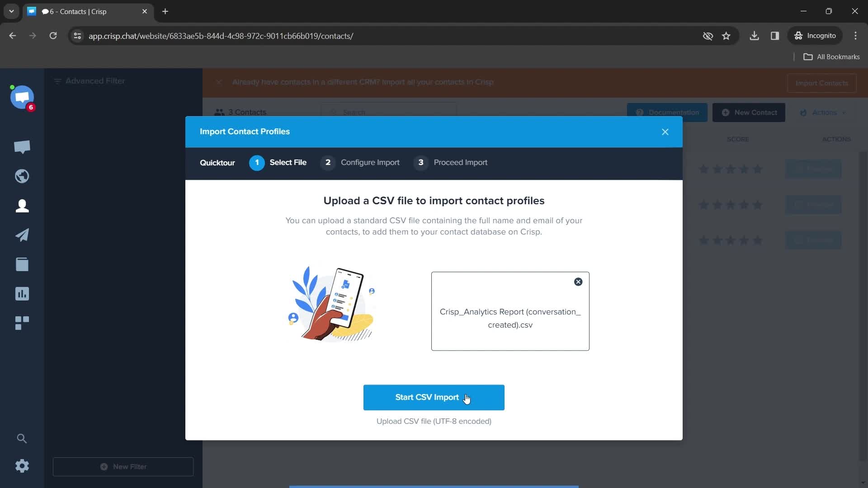Viewport: 868px width, 488px height.
Task: Select the Configure Import tab
Action: point(370,162)
